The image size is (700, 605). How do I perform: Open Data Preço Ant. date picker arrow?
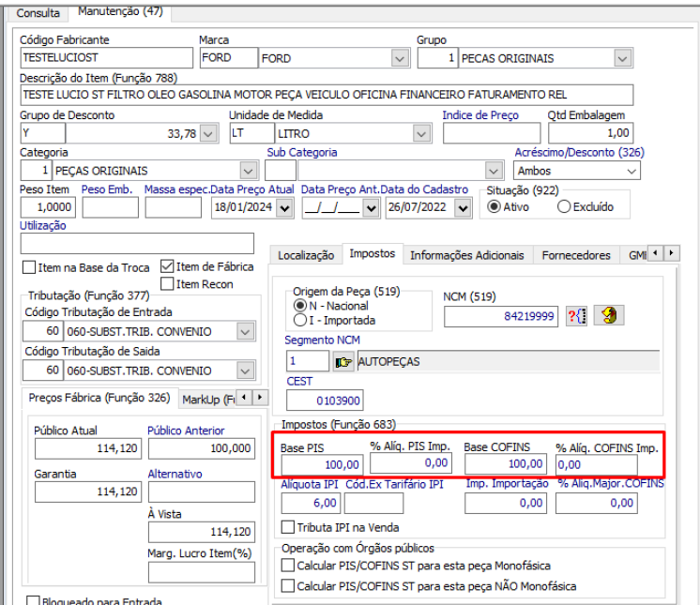tap(371, 208)
